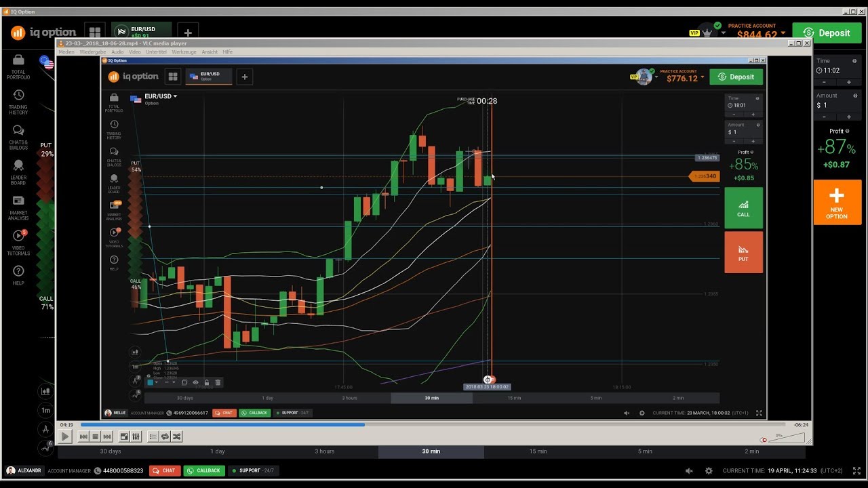Select outer 15 min timeframe
Screen dimensions: 868x488
point(538,451)
